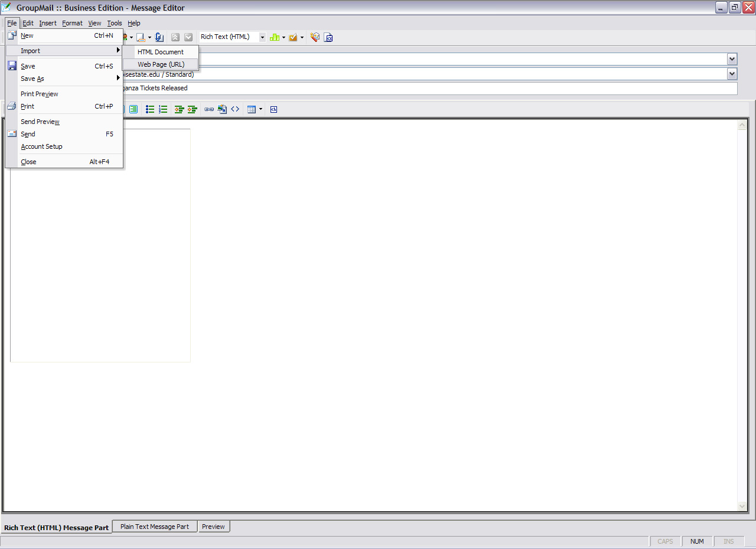This screenshot has height=549, width=756.
Task: Expand the first recipient group dropdown
Action: 732,59
